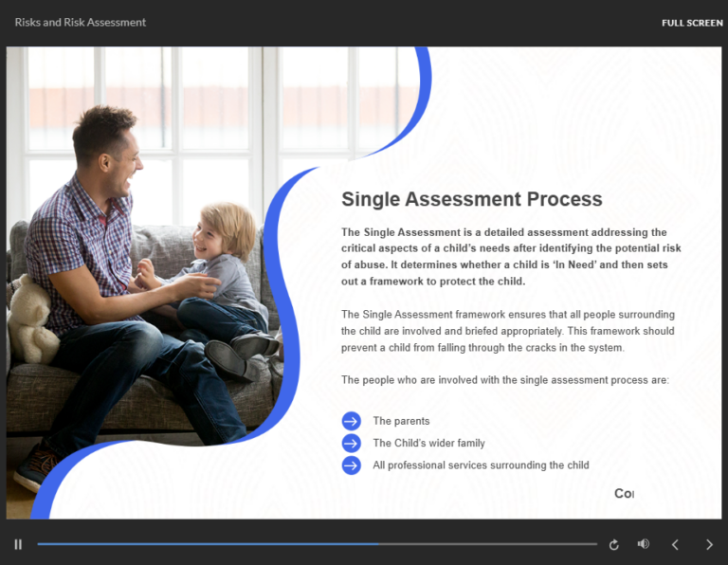Click 'All professional services surrounding the child'
The height and width of the screenshot is (565, 728).
pyautogui.click(x=481, y=465)
